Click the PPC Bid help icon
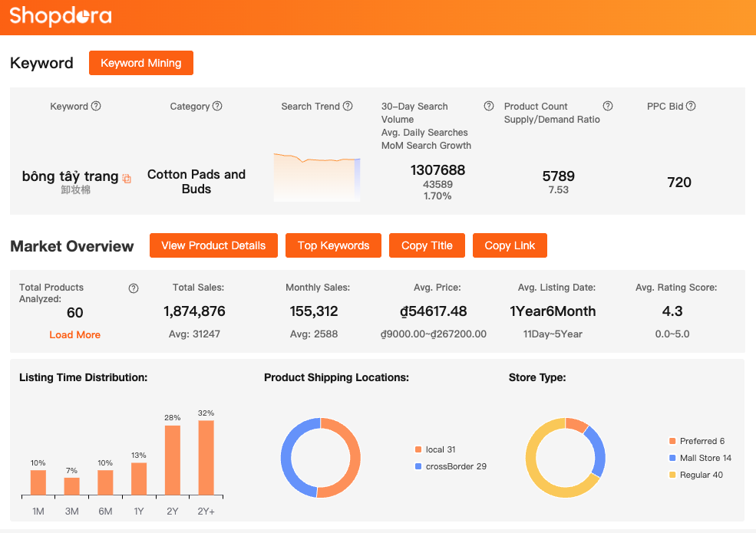Viewport: 756px width, 533px height. coord(691,107)
